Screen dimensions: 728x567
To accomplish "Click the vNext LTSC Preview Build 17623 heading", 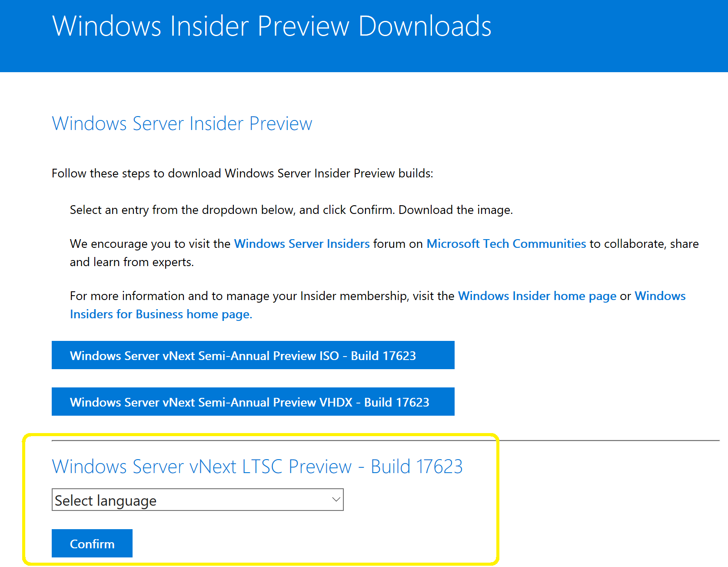I will 257,467.
